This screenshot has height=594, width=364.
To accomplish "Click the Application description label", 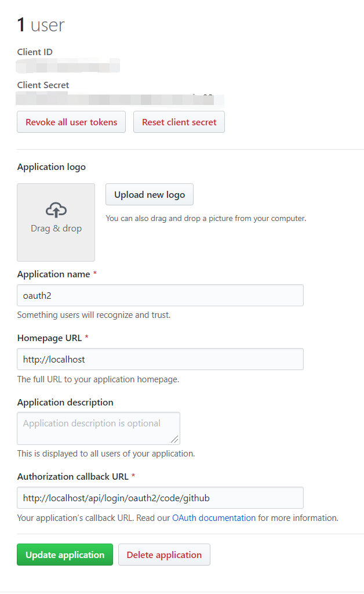I will 65,403.
